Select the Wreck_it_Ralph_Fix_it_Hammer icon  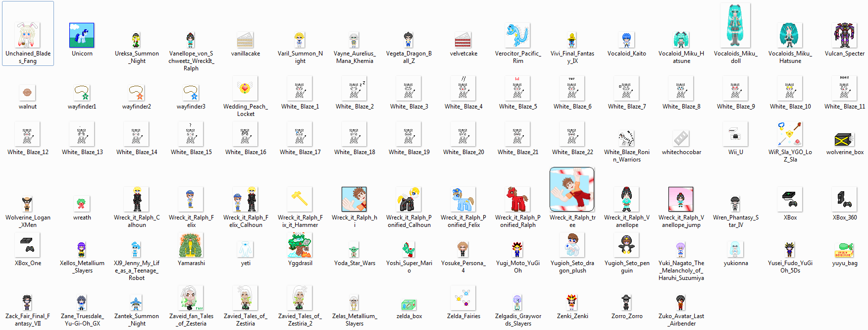pyautogui.click(x=300, y=199)
